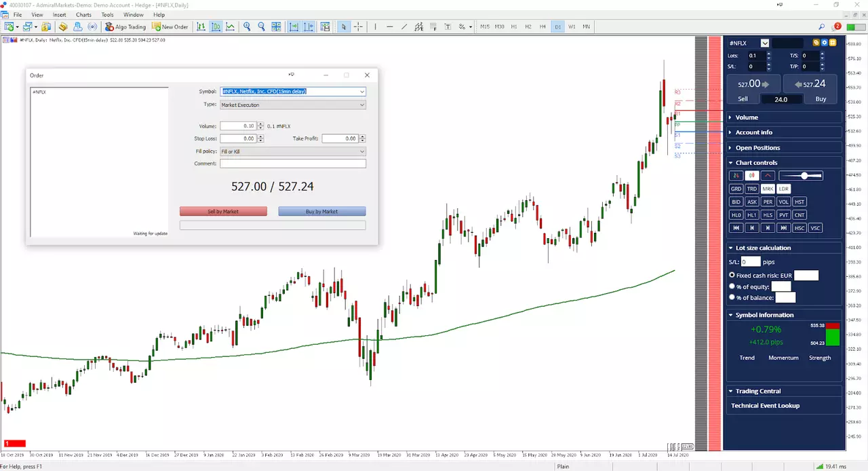Toggle MRK button in Chart controls
Viewport: 868px width, 471px height.
pos(768,189)
